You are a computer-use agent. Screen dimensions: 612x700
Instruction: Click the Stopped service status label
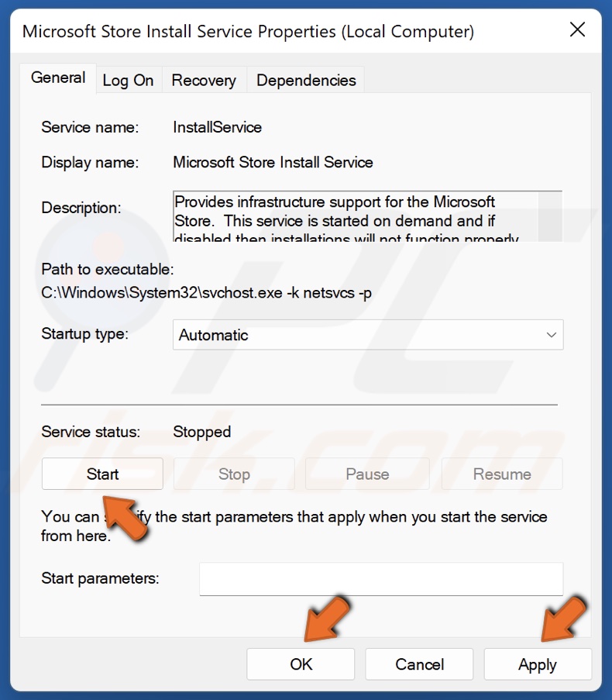pyautogui.click(x=201, y=432)
